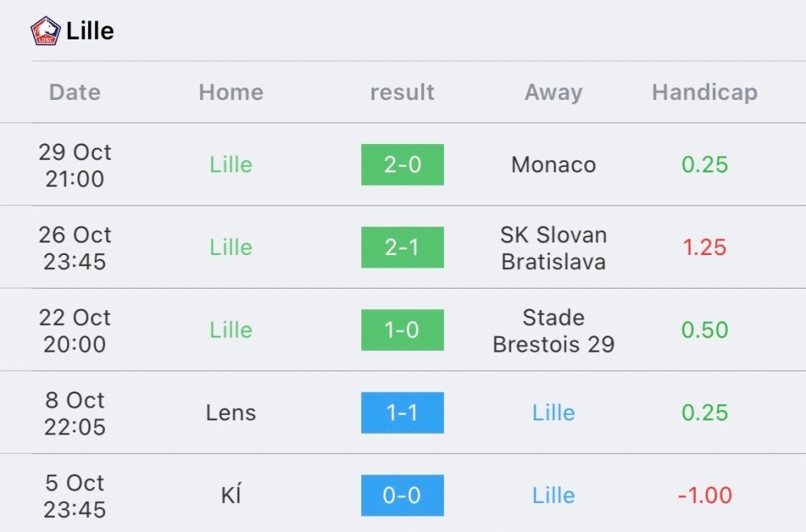Open the KÍ home team

pos(231,496)
